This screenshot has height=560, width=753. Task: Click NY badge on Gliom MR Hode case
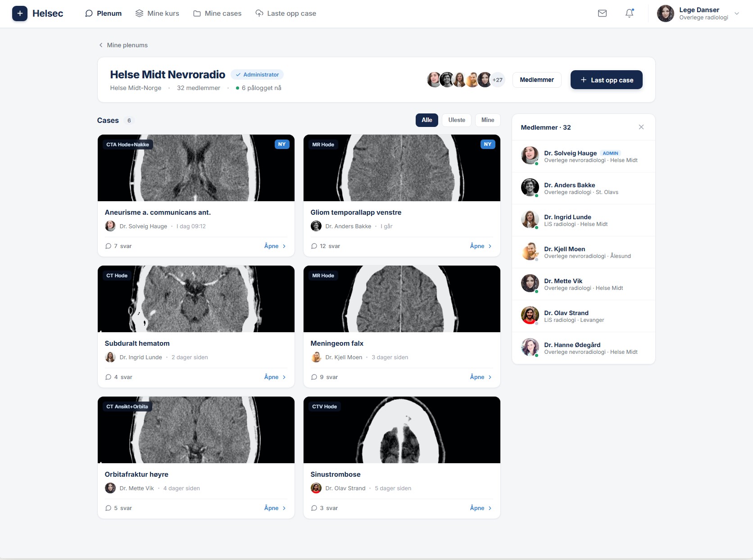coord(488,145)
